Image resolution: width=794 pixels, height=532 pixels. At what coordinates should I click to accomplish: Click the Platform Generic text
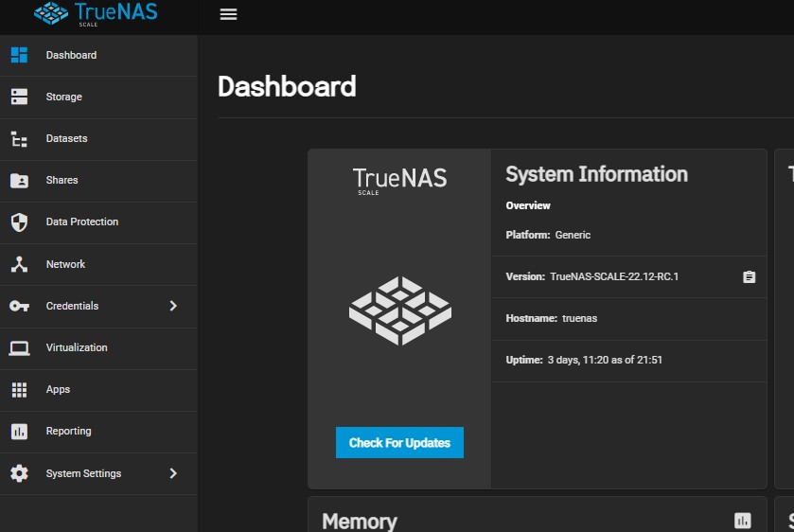pos(548,235)
